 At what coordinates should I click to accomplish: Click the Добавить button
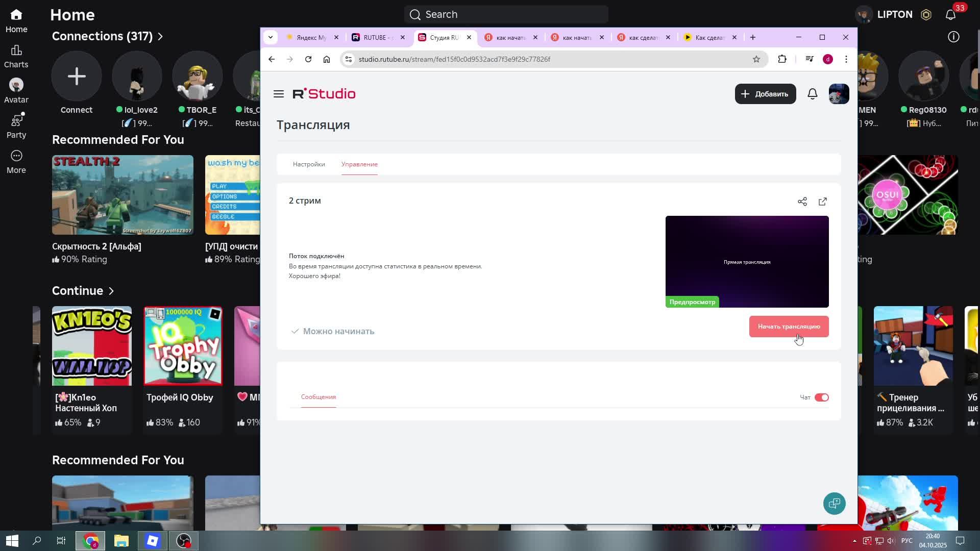[x=765, y=94]
